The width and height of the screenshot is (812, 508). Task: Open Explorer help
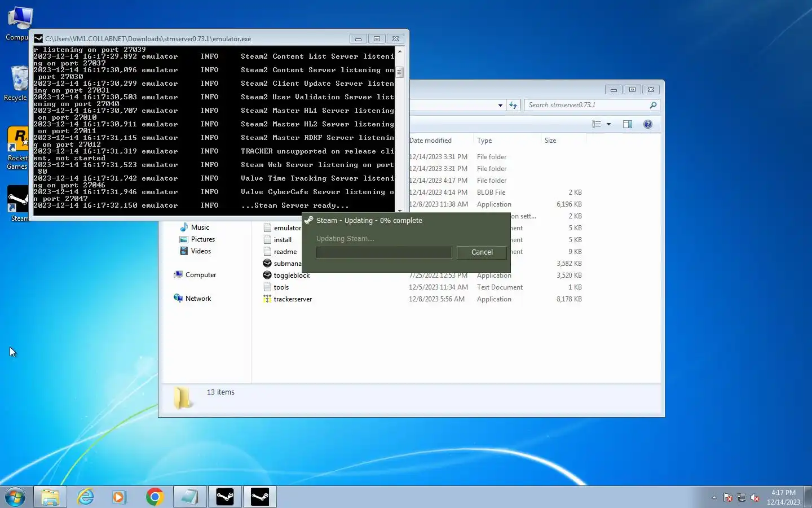(648, 124)
